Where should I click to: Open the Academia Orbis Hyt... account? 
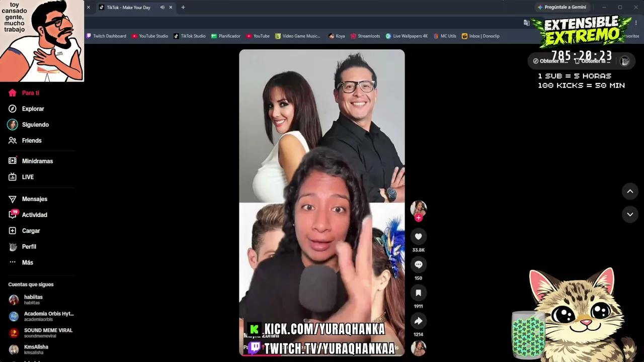click(x=41, y=316)
